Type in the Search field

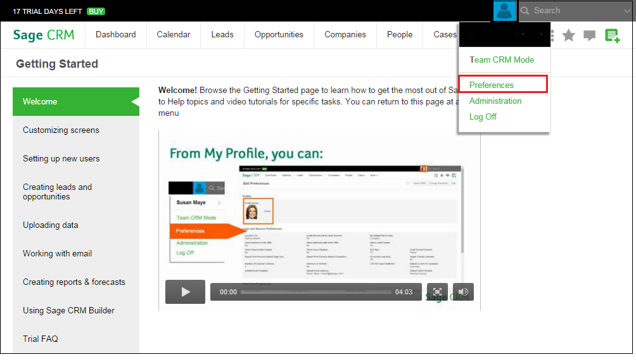click(576, 11)
